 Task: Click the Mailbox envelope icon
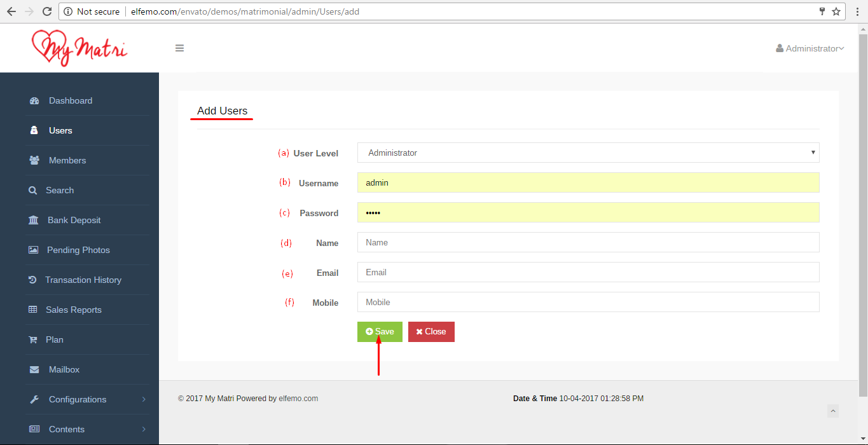(x=34, y=369)
